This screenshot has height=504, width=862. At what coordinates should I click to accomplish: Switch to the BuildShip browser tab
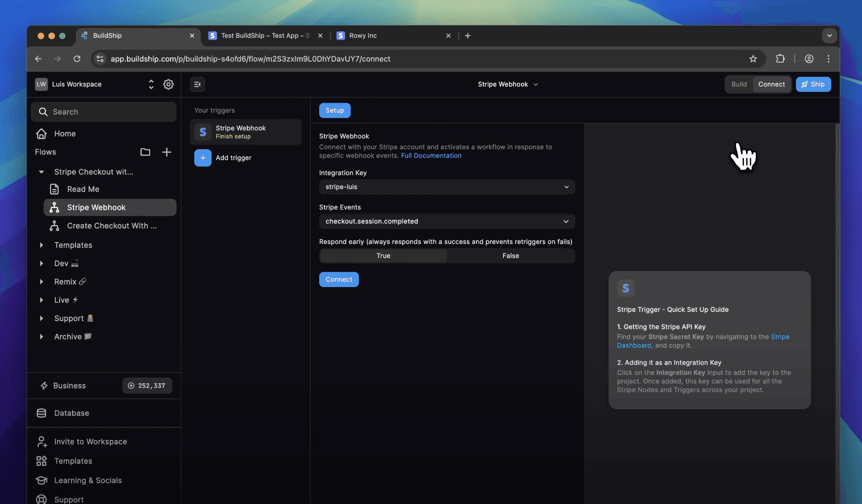pyautogui.click(x=137, y=36)
